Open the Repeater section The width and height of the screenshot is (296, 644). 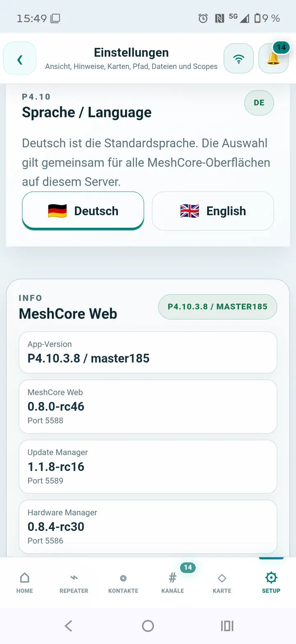(74, 583)
